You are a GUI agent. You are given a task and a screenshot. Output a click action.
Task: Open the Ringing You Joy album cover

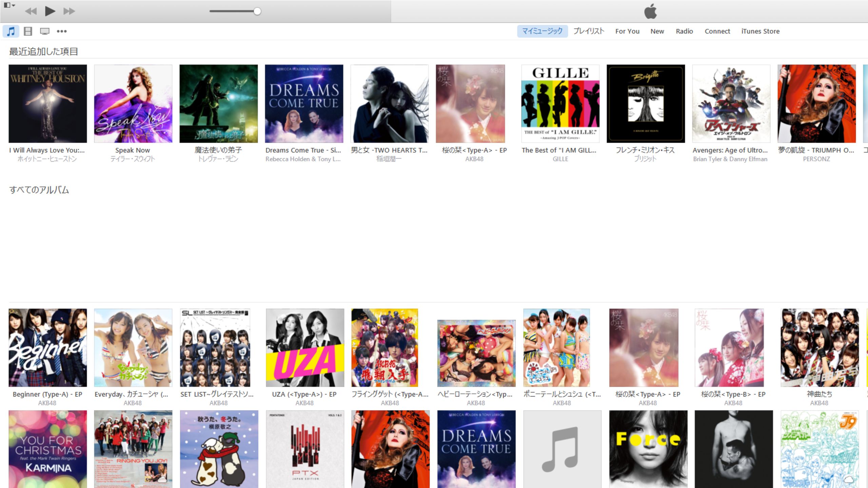133,449
